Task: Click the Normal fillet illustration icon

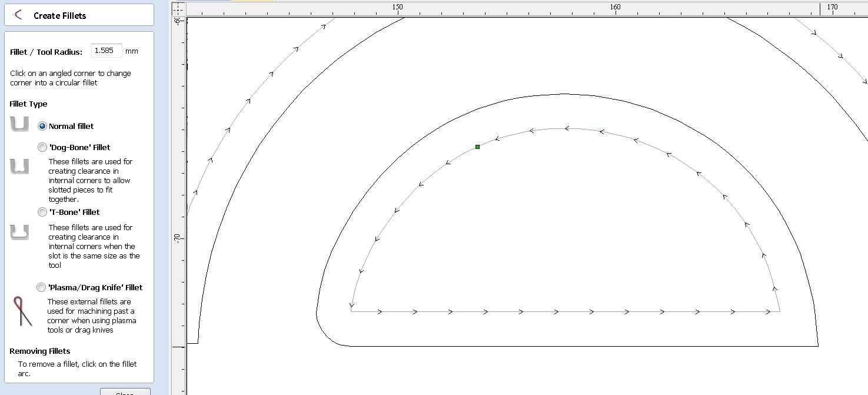Action: 19,125
